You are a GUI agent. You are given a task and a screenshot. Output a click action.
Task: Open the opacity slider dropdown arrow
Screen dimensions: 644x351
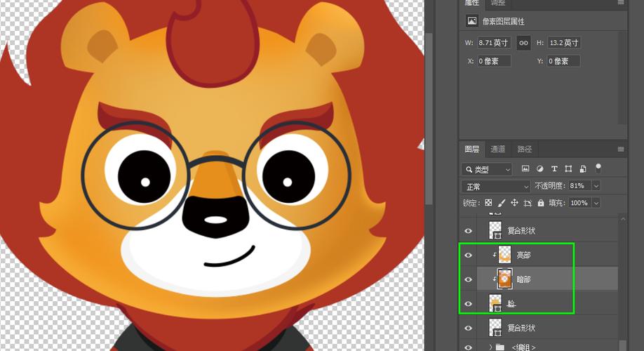[596, 186]
